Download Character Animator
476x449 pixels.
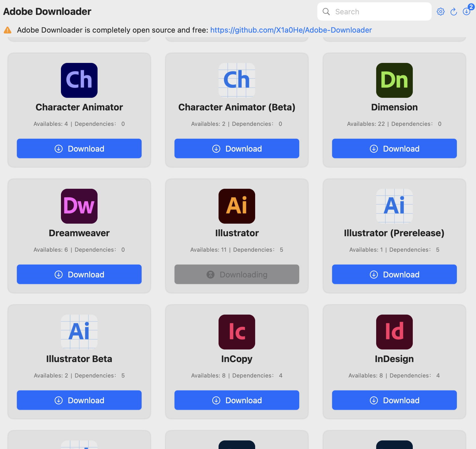pyautogui.click(x=79, y=148)
